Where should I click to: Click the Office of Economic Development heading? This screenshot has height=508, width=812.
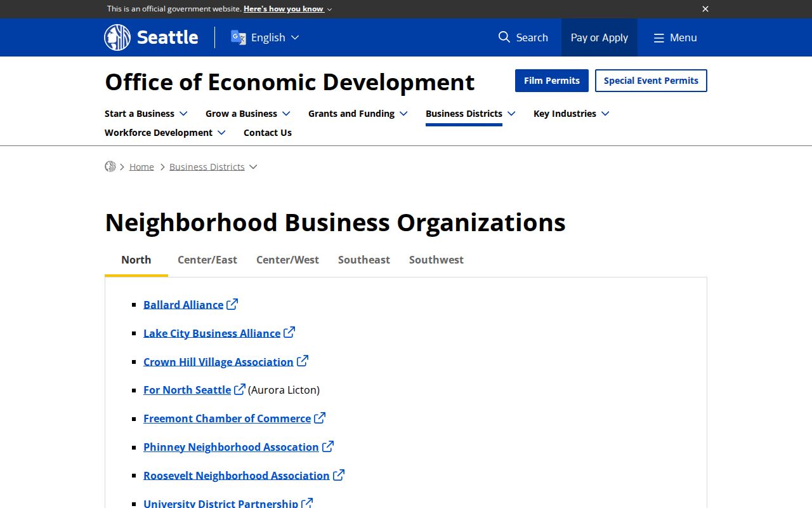point(290,82)
